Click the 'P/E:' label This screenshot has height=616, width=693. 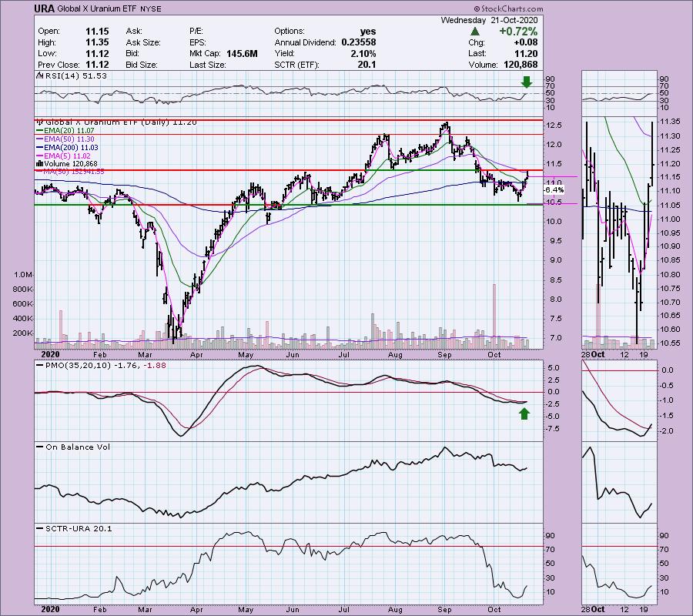point(196,32)
